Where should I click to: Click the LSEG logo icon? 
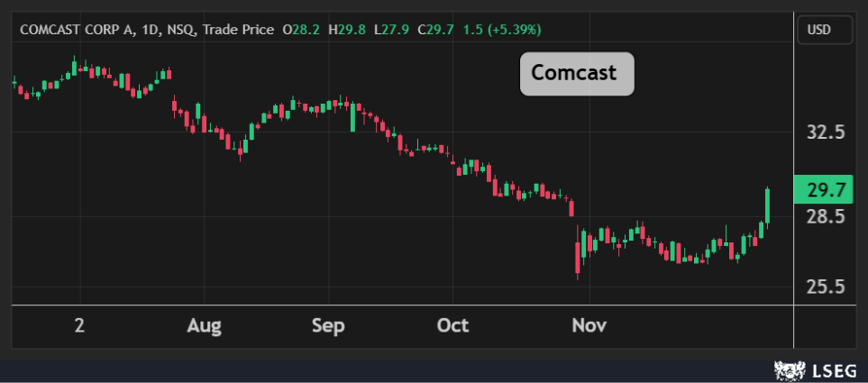tap(788, 369)
